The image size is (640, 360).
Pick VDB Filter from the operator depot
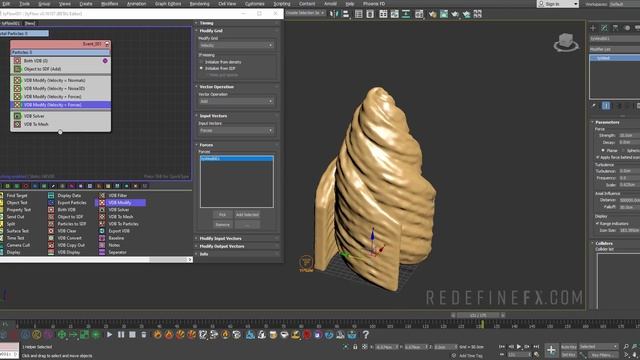point(114,196)
